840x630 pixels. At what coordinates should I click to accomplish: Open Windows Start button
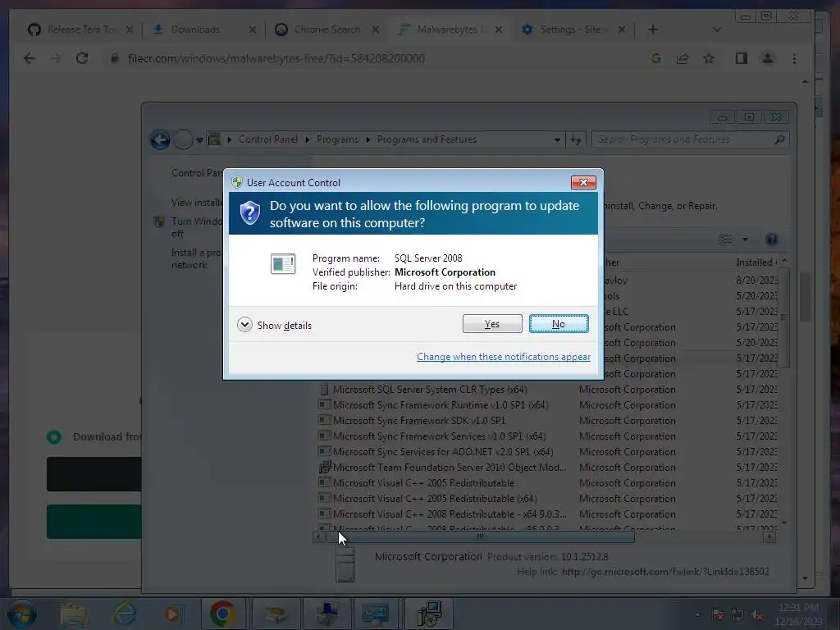coord(21,614)
